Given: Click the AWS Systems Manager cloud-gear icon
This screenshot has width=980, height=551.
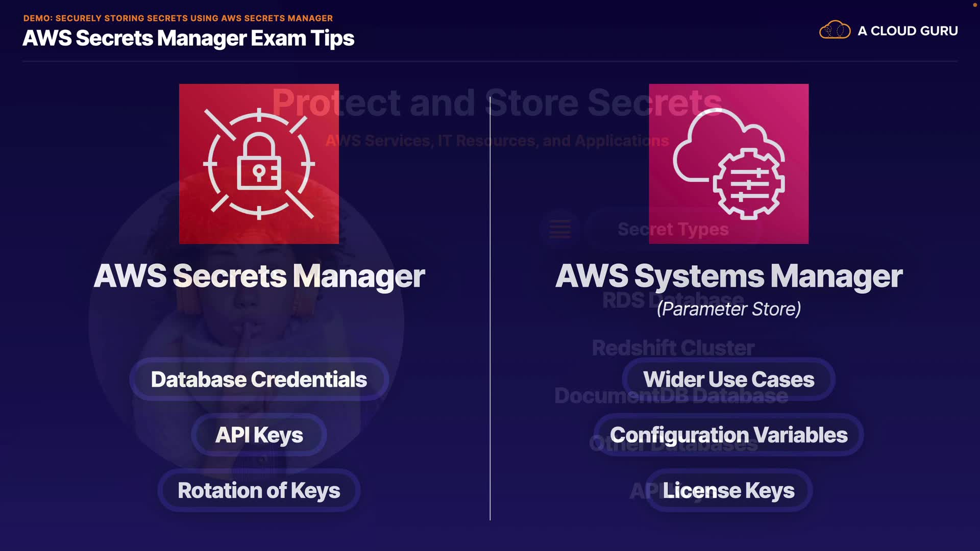Looking at the screenshot, I should click(728, 164).
